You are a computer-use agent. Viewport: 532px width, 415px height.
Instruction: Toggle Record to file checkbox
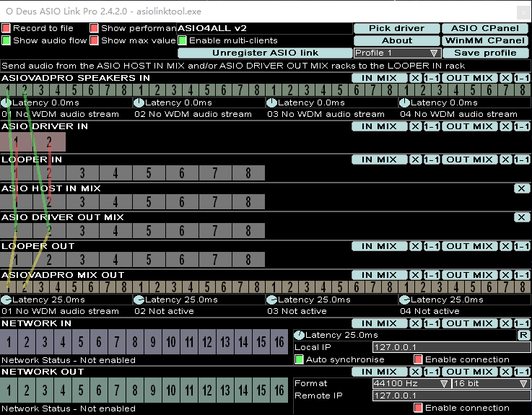(x=6, y=28)
